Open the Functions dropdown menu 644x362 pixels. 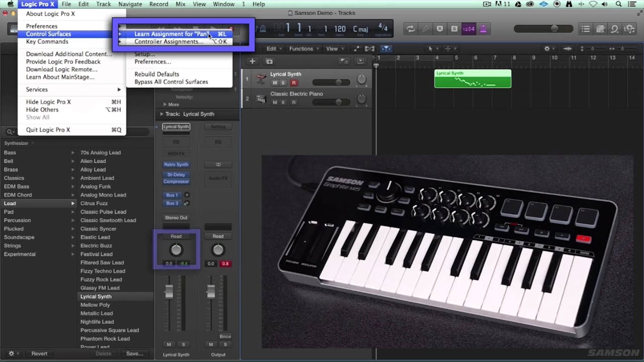tap(303, 49)
